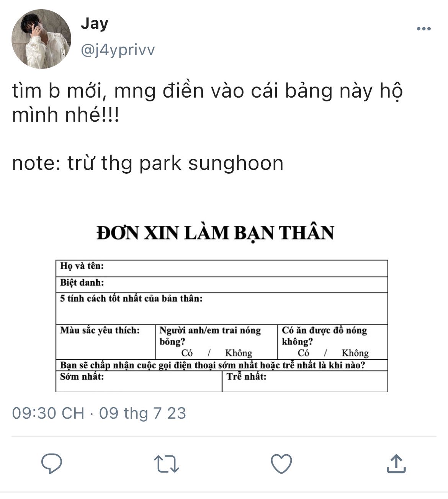
Task: Click the Màu sắc yêu thích cell
Action: point(106,342)
